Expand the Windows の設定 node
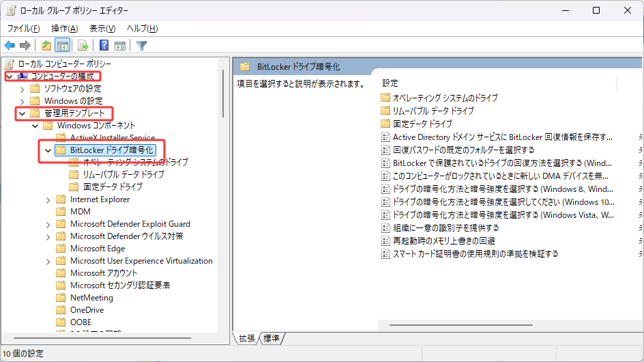The width and height of the screenshot is (644, 362). click(23, 101)
